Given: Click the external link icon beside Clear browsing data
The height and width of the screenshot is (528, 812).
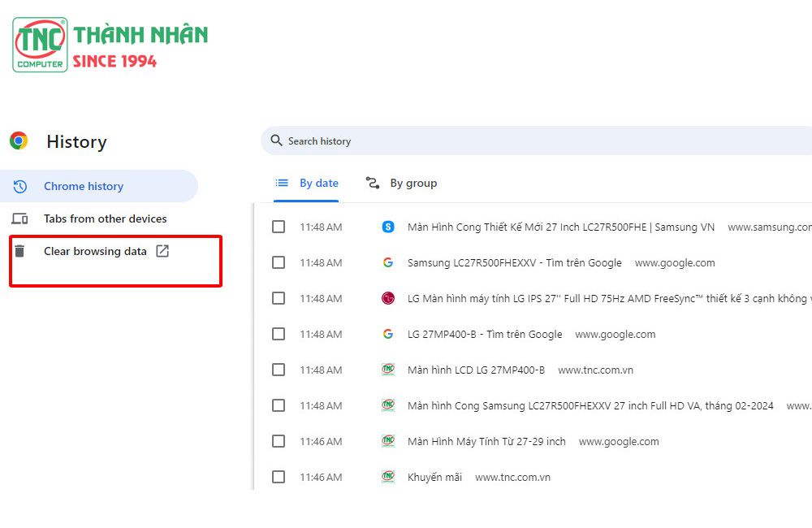Looking at the screenshot, I should (x=162, y=251).
